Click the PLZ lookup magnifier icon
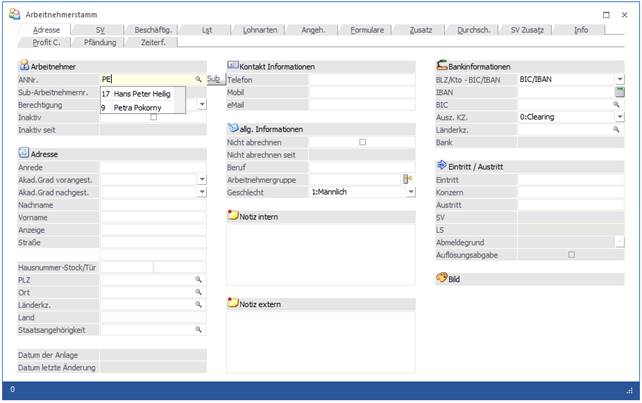The width and height of the screenshot is (642, 403). pos(198,279)
